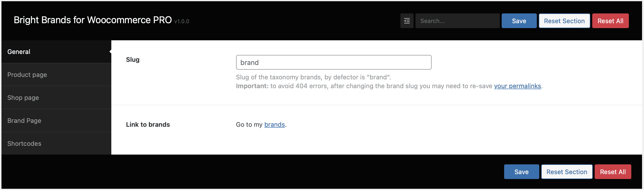
Task: Click inside the Search field
Action: point(457,21)
